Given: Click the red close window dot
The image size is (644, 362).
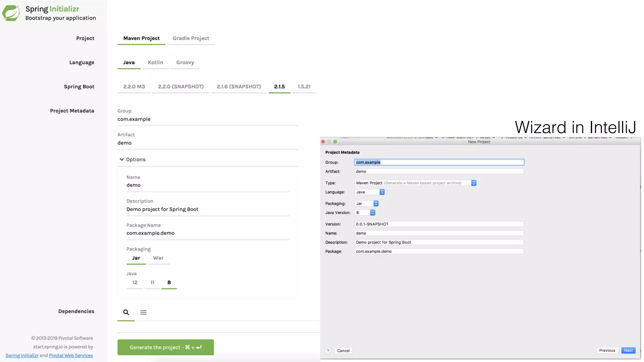Looking at the screenshot, I should (323, 142).
